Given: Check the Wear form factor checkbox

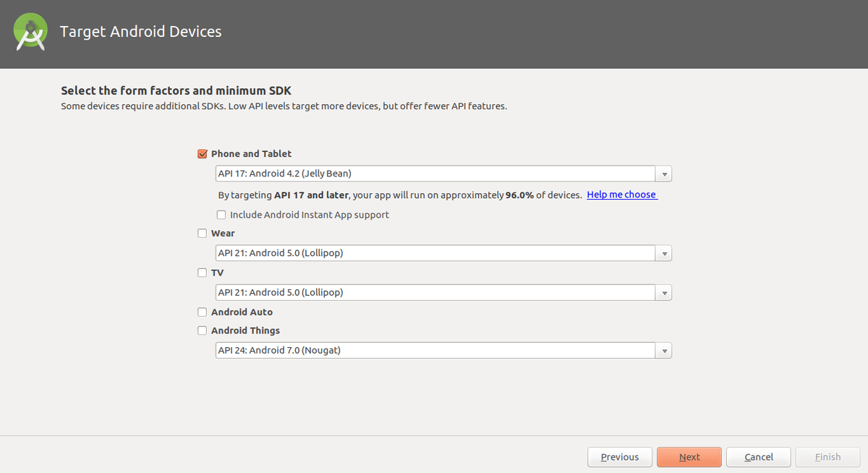Looking at the screenshot, I should 203,234.
